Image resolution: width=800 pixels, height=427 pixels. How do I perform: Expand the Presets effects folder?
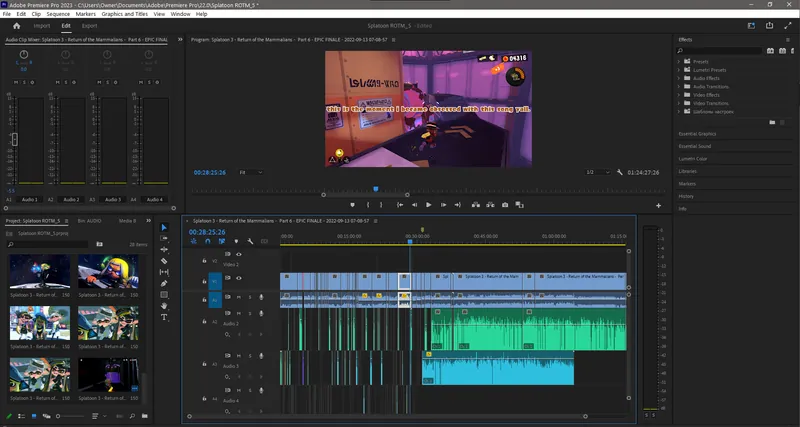[x=679, y=61]
